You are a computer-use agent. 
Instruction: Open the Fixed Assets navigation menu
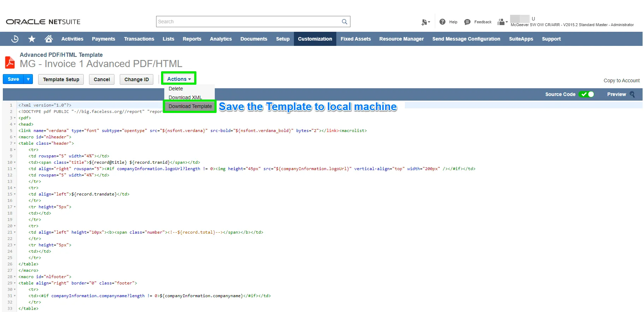(x=356, y=39)
